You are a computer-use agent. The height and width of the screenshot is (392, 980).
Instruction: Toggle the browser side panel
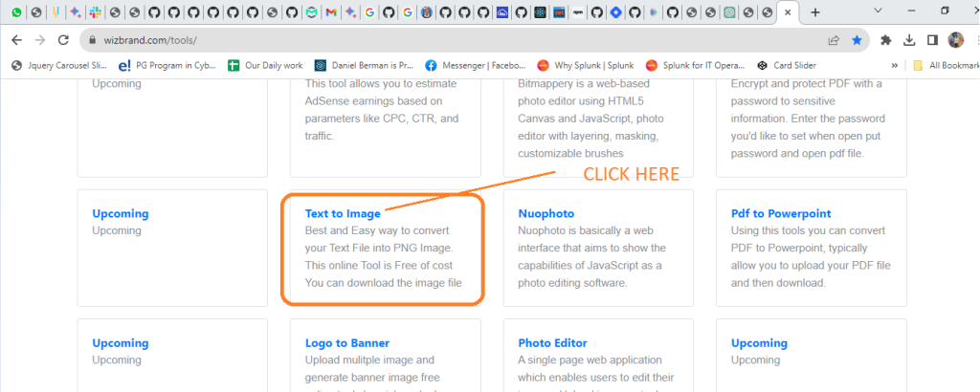click(x=931, y=40)
